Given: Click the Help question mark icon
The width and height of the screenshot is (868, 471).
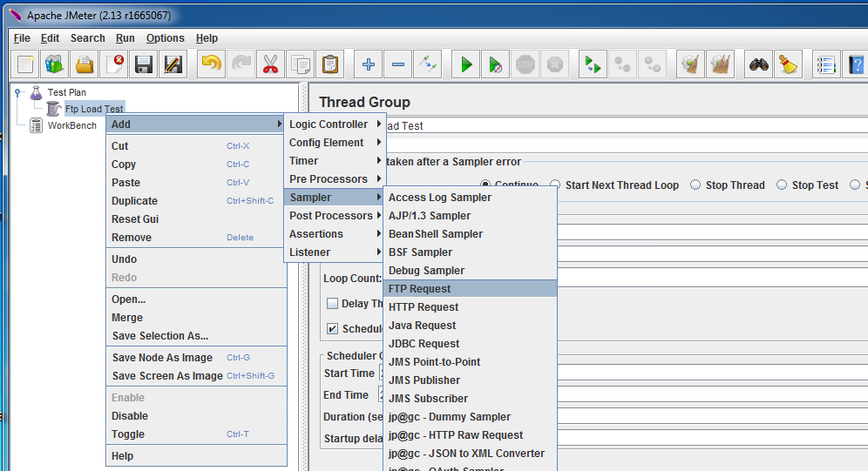Looking at the screenshot, I should coord(856,64).
